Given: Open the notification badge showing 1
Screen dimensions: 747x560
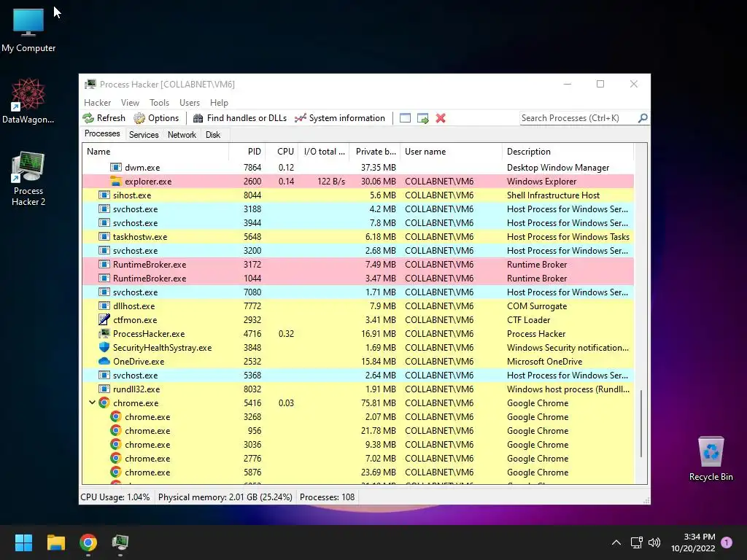Looking at the screenshot, I should pos(727,542).
